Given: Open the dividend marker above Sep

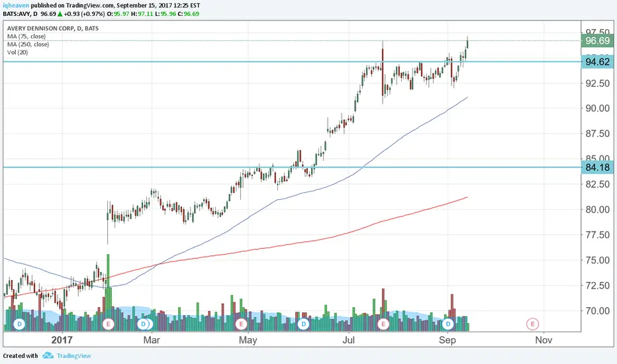Looking at the screenshot, I should pyautogui.click(x=448, y=324).
